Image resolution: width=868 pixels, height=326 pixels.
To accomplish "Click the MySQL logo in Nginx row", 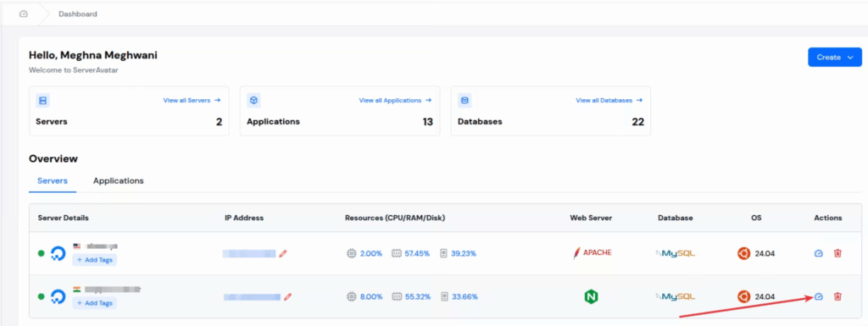I will coord(675,296).
